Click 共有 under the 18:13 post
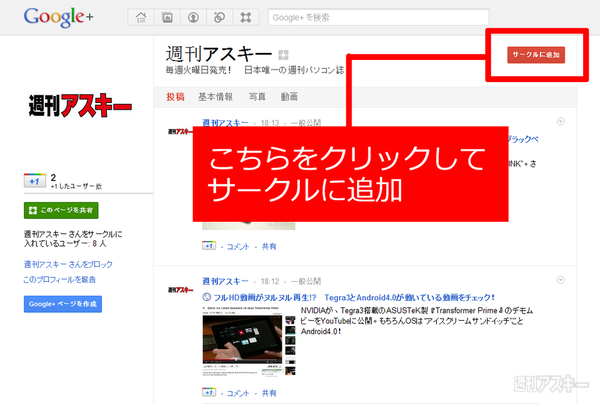Image resolution: width=600 pixels, height=404 pixels. [269, 246]
